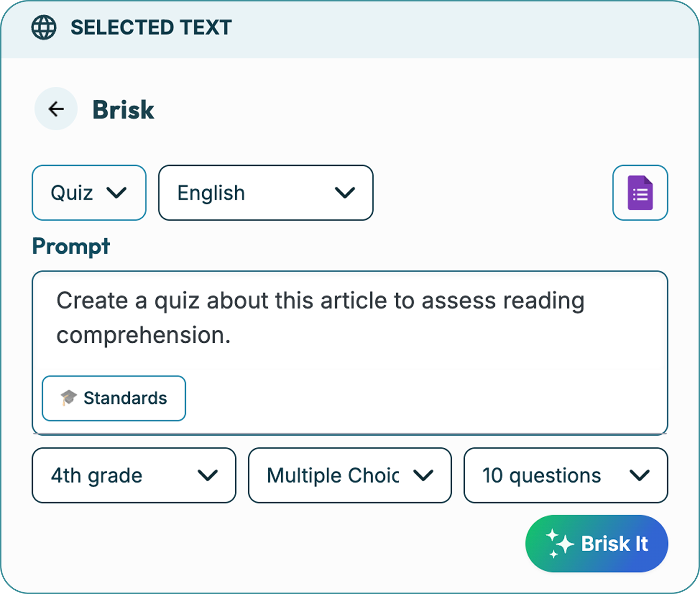Click the SELECTED TEXT header label
Image resolution: width=700 pixels, height=594 pixels.
pos(151,28)
